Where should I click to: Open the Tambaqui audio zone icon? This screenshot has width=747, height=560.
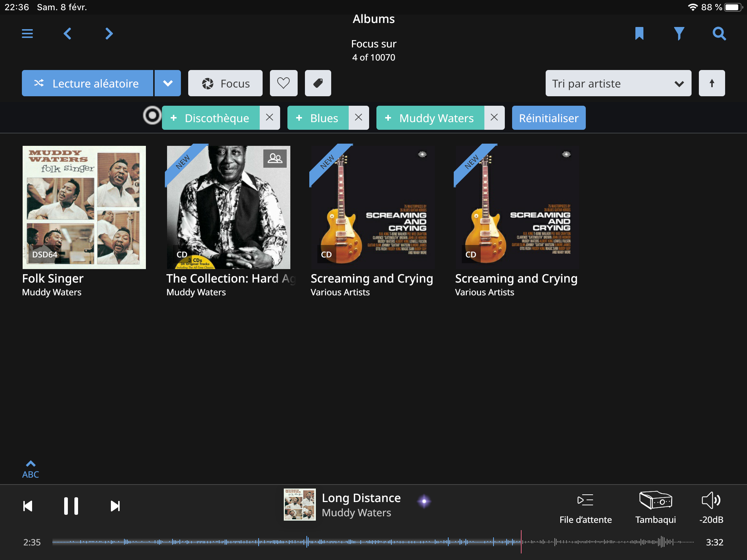(x=655, y=500)
